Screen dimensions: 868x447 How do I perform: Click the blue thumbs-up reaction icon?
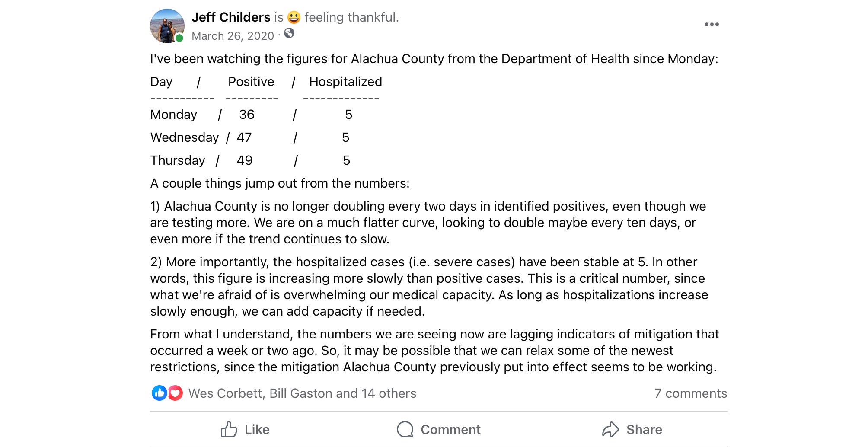coord(159,393)
